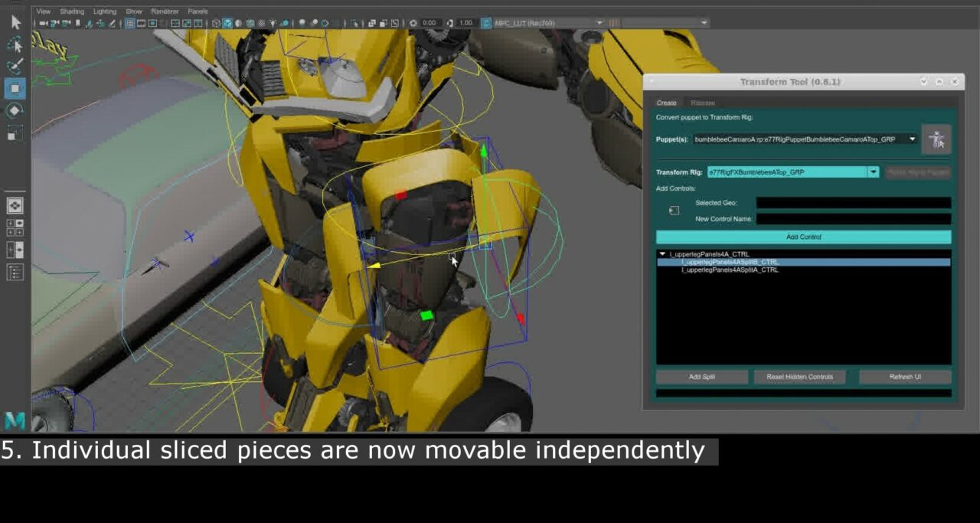Click the Add Control button
The height and width of the screenshot is (523, 980).
coord(804,237)
